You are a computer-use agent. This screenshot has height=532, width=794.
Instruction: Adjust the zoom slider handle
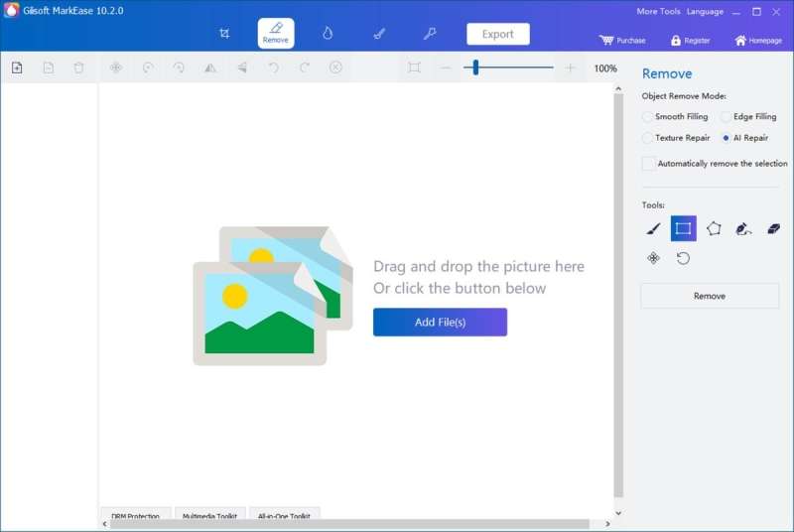[475, 67]
